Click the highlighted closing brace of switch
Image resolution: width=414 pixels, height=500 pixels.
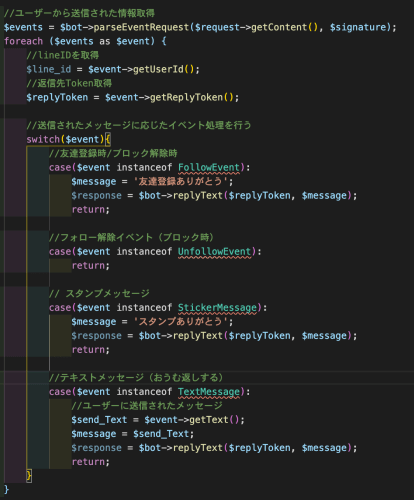coord(29,475)
